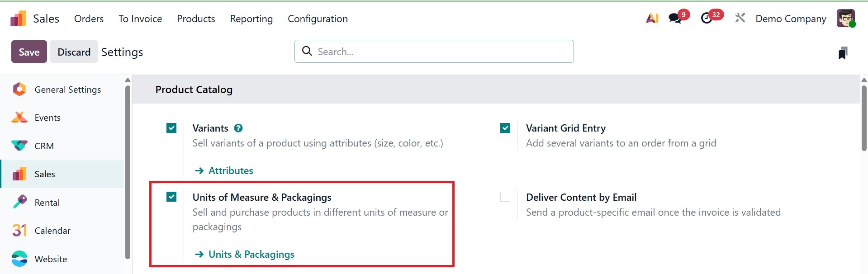
Task: Open the AI assistant icon
Action: pos(652,19)
